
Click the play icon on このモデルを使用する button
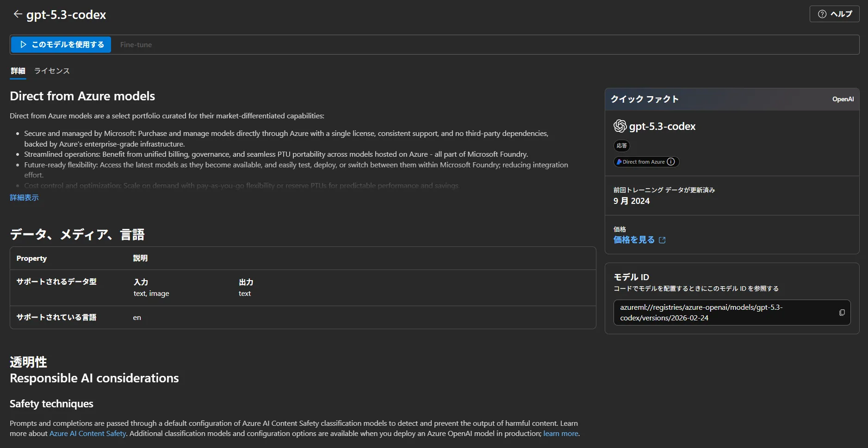(24, 44)
